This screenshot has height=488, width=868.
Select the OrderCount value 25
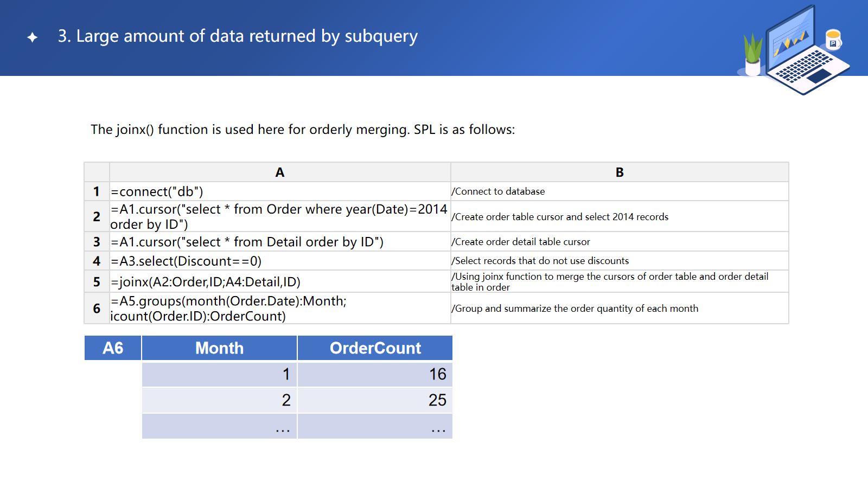(x=437, y=400)
